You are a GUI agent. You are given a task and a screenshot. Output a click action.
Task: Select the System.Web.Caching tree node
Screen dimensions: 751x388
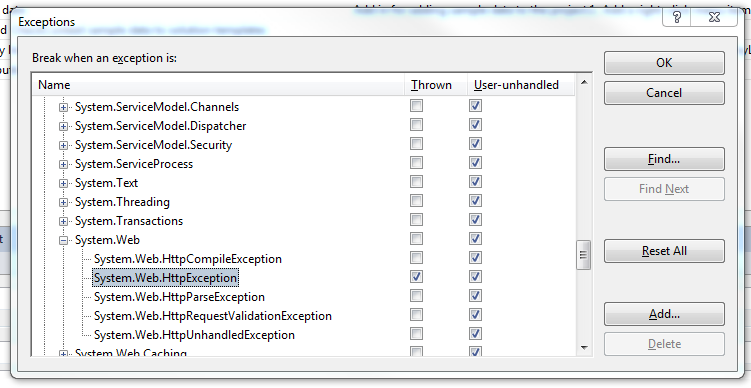[131, 353]
